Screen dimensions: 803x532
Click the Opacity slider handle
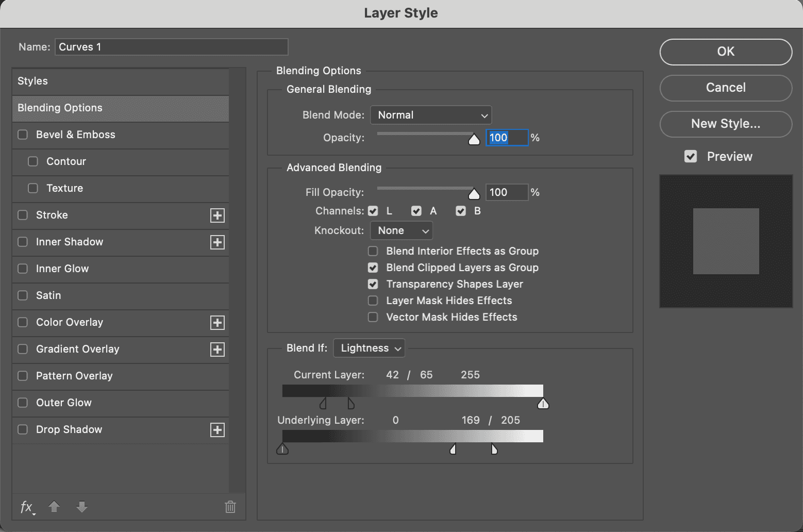coord(474,139)
